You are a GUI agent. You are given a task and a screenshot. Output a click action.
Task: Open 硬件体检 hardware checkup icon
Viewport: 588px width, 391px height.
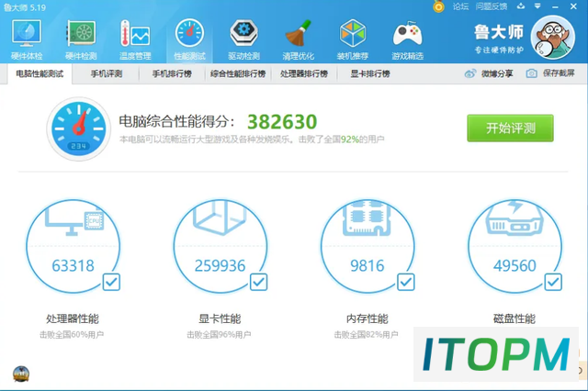tap(27, 34)
